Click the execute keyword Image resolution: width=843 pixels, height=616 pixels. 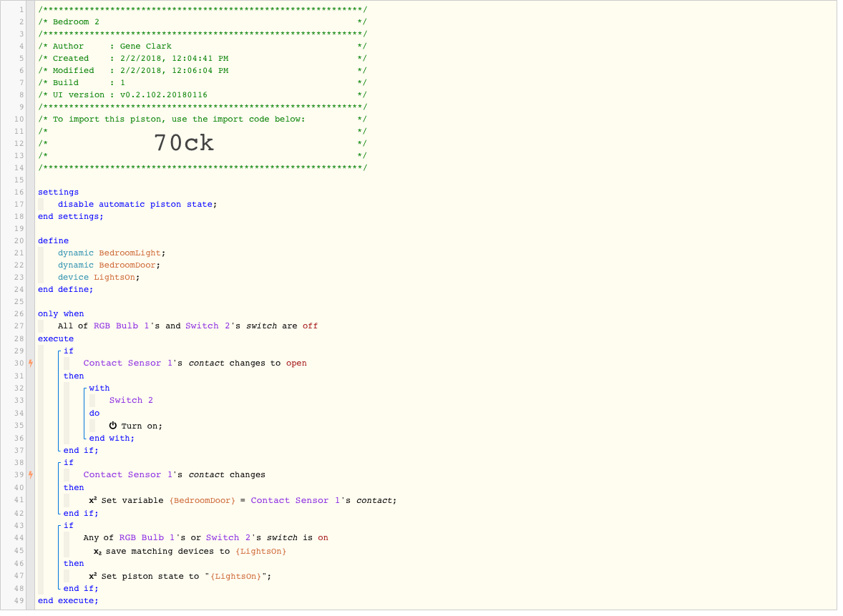coord(56,339)
